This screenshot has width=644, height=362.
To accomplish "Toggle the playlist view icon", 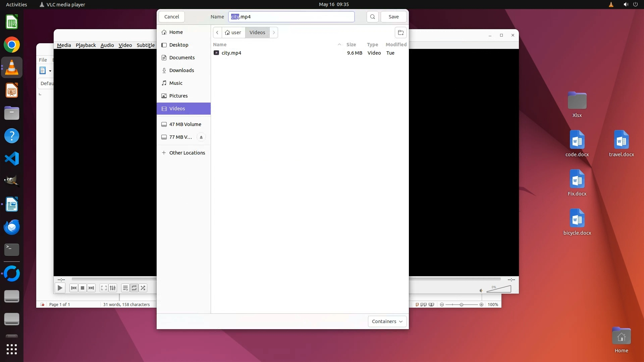I will [x=125, y=288].
